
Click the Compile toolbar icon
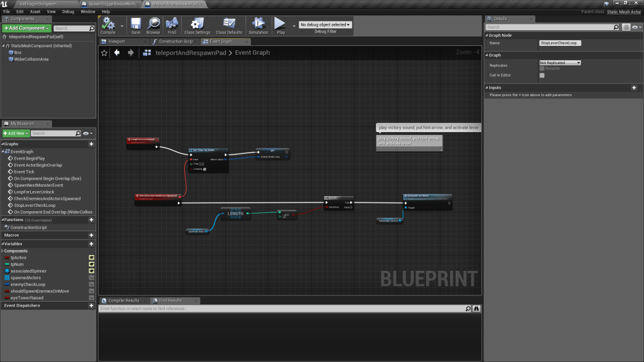coord(108,25)
